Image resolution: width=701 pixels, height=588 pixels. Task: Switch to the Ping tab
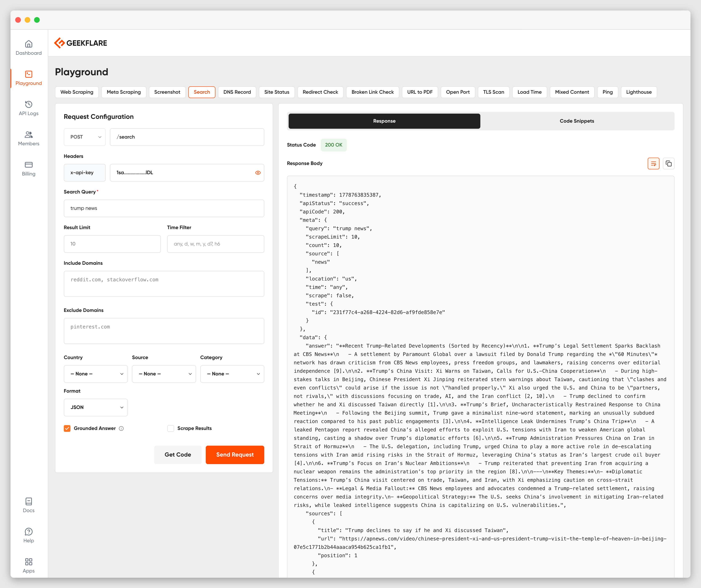pyautogui.click(x=607, y=92)
